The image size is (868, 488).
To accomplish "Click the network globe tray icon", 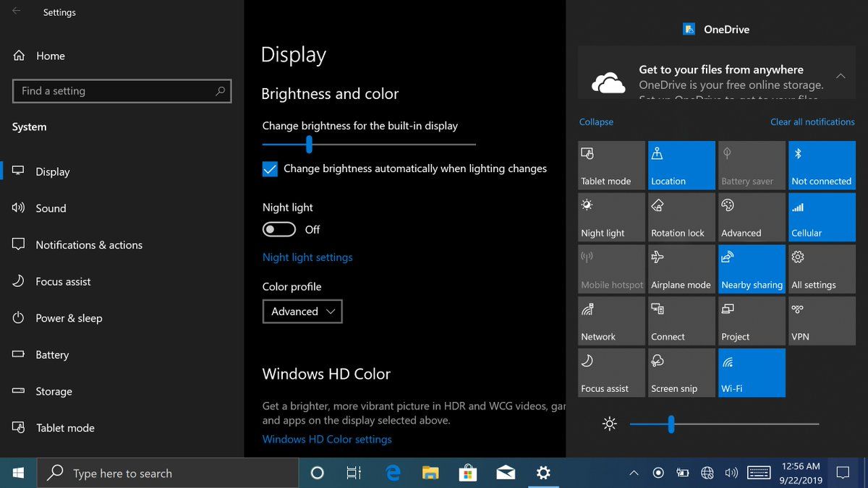I will 707,473.
